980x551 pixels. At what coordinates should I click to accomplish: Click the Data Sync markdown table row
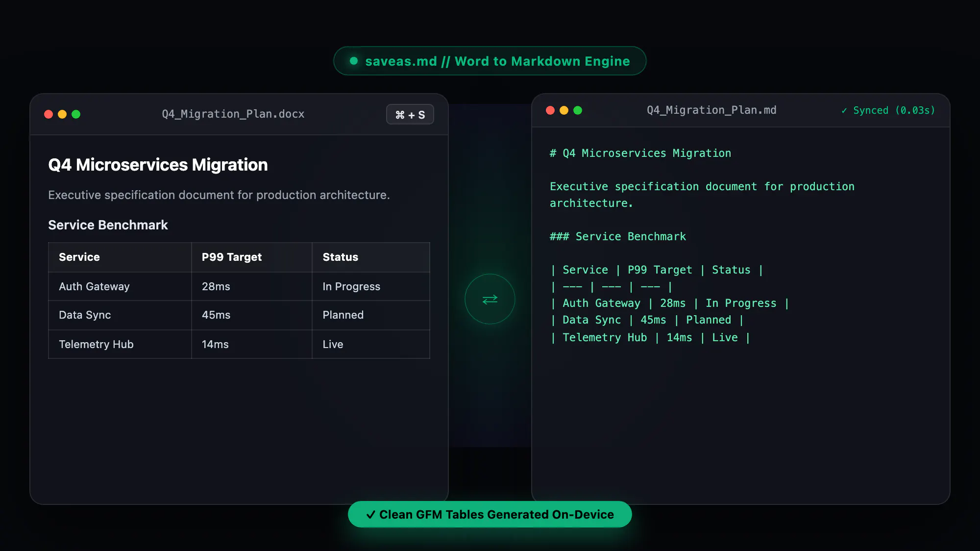click(647, 320)
